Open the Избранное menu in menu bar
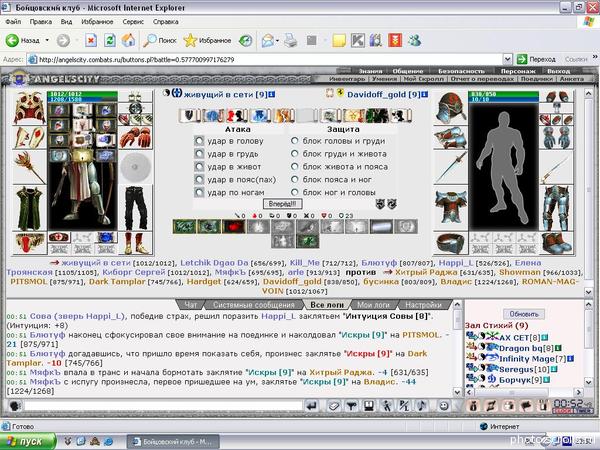This screenshot has height=450, width=600. tap(97, 22)
